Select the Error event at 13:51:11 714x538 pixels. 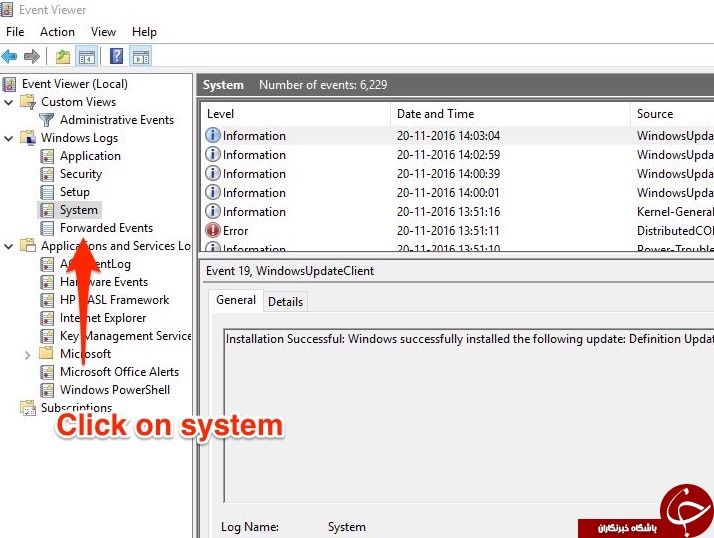pyautogui.click(x=458, y=231)
